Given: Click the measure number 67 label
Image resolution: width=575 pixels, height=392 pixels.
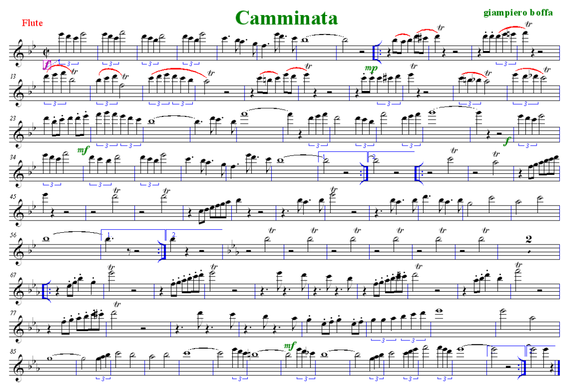Looking at the screenshot, I should [x=13, y=275].
